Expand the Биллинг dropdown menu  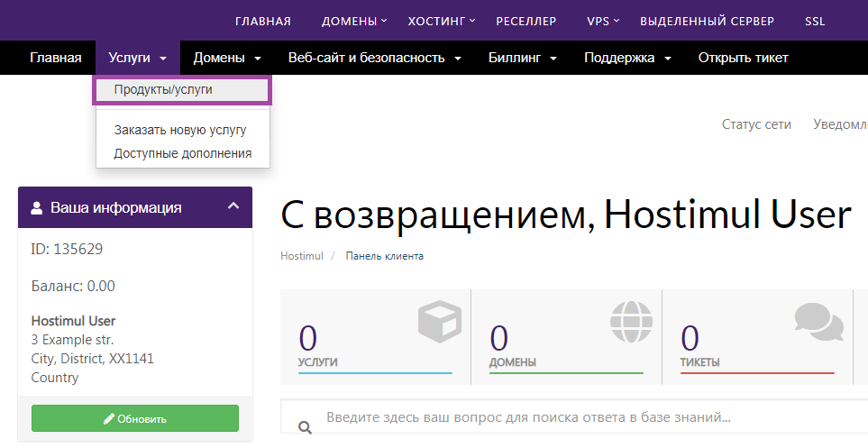pyautogui.click(x=523, y=58)
